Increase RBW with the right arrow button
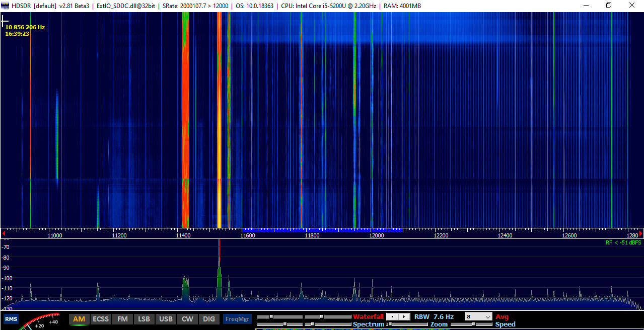Image resolution: width=644 pixels, height=330 pixels. click(404, 317)
